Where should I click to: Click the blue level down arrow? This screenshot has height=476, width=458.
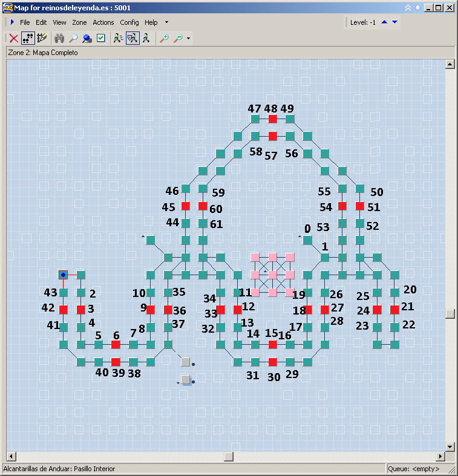tap(394, 22)
